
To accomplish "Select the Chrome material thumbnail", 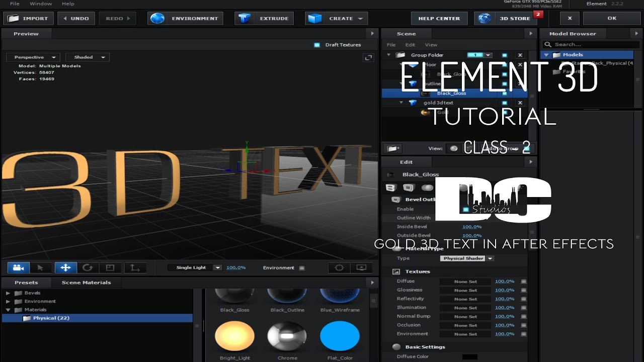I will (287, 336).
